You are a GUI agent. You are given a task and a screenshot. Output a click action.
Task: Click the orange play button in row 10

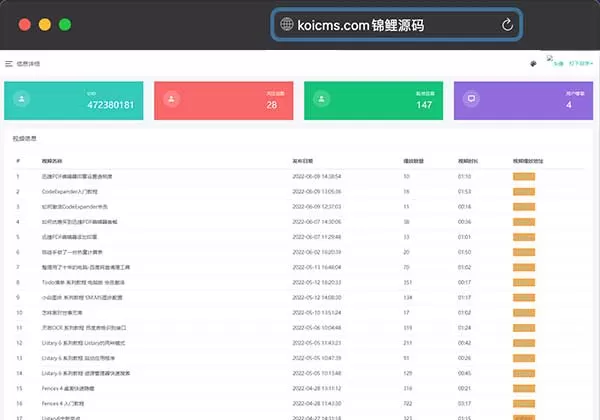pos(524,313)
